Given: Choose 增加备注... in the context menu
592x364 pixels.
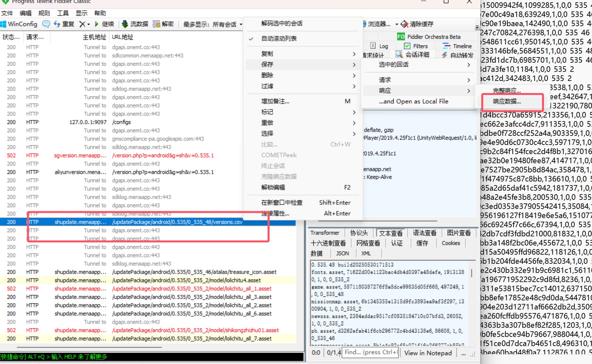Looking at the screenshot, I should pyautogui.click(x=303, y=101).
